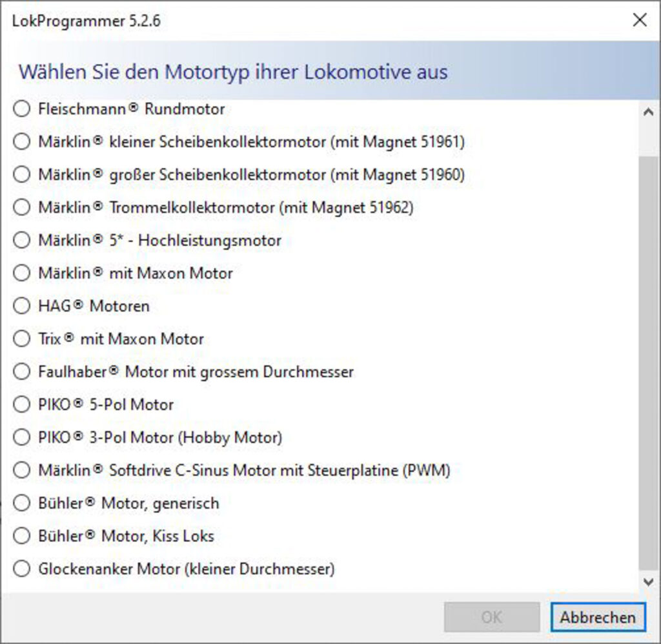Select Märklin 5* Hochleistungsmotor option
The image size is (661, 644).
[21, 240]
